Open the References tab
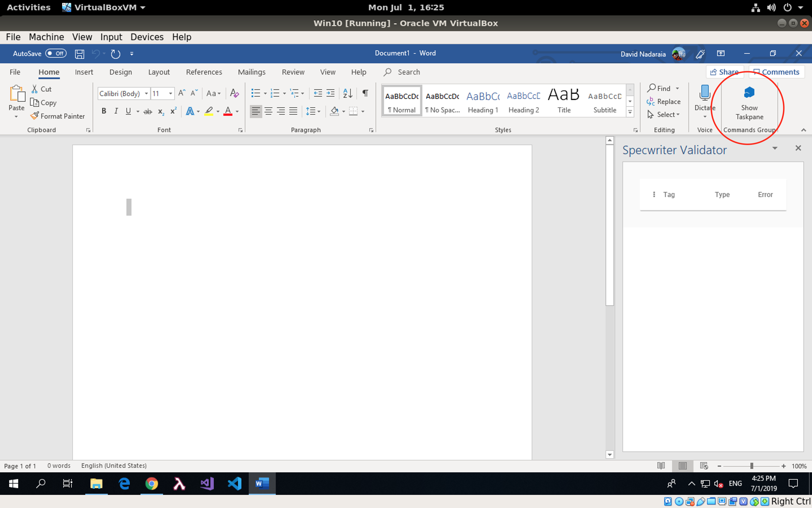The width and height of the screenshot is (812, 508). [204, 72]
